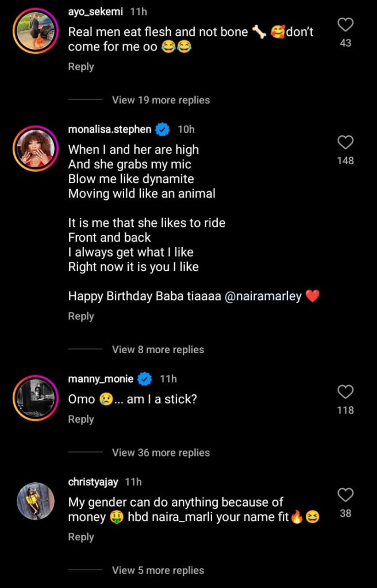This screenshot has width=377, height=588.
Task: Click manny_monie's blue verified checkmark
Action: [x=144, y=378]
